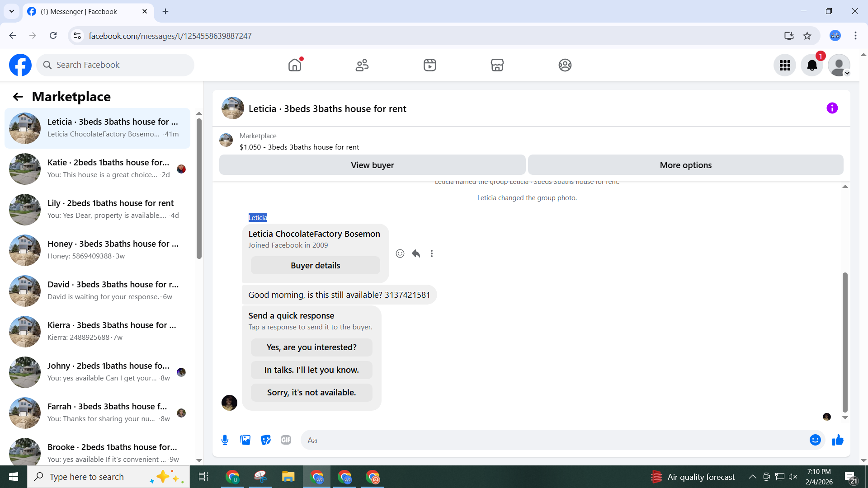
Task: Open the Video (Reels) navigation icon
Action: tap(429, 65)
